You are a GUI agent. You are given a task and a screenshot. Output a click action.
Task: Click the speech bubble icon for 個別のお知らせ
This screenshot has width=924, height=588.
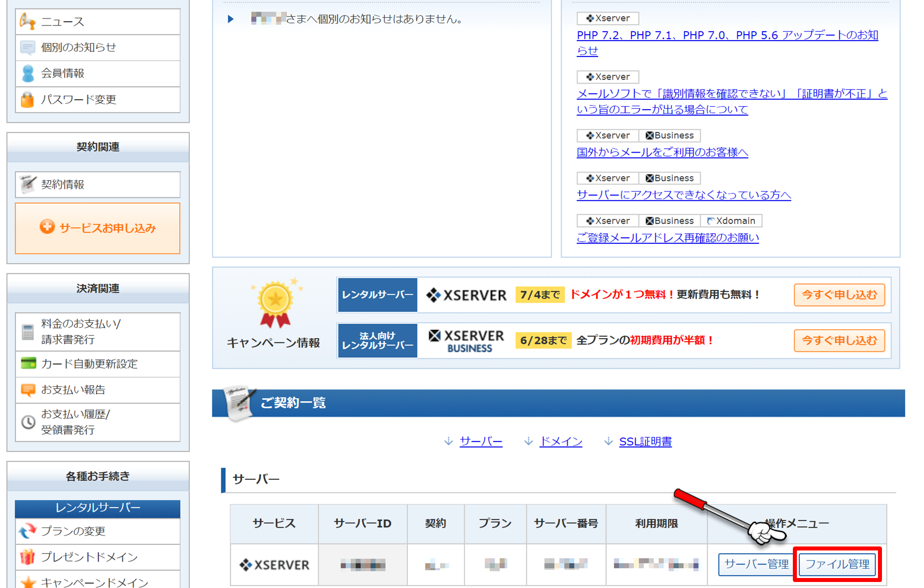point(28,48)
